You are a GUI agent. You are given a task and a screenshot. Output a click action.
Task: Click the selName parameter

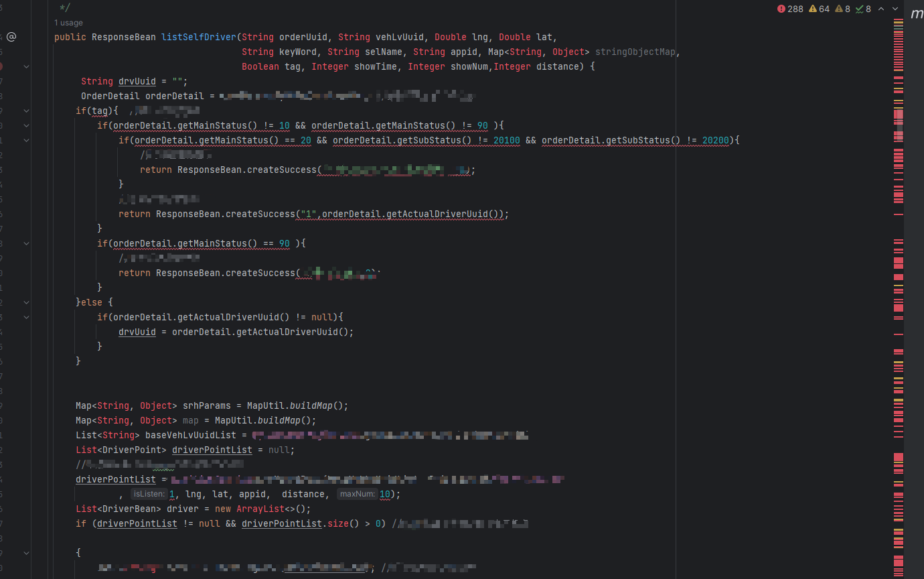click(x=384, y=52)
